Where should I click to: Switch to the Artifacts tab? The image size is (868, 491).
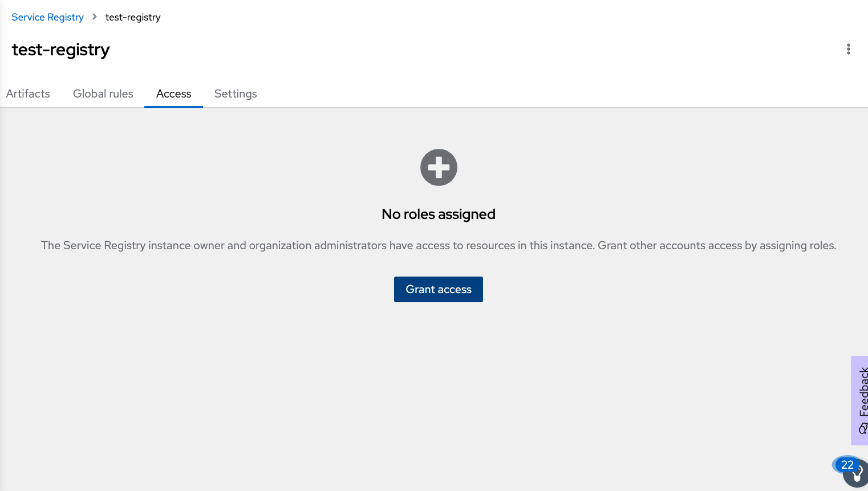[x=28, y=94]
